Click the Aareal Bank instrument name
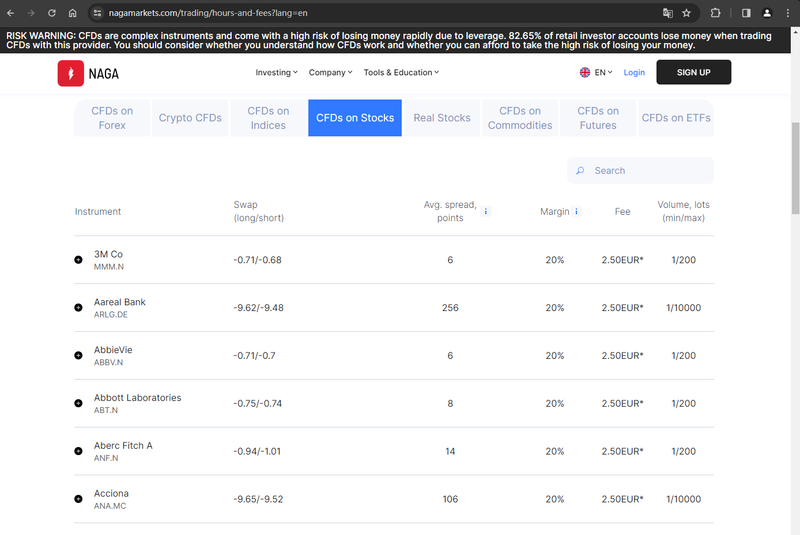This screenshot has width=800, height=535. coord(120,302)
